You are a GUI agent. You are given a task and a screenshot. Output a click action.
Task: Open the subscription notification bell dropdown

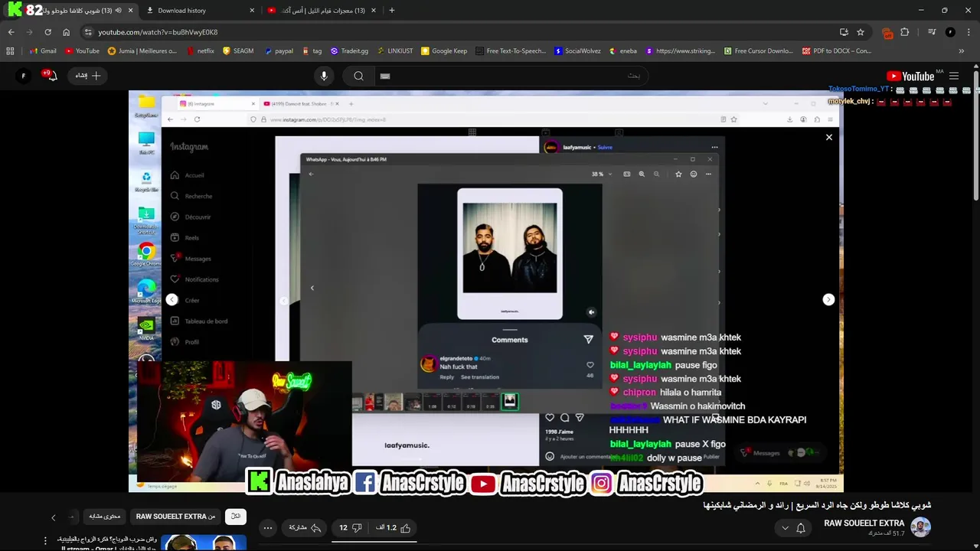click(x=793, y=528)
